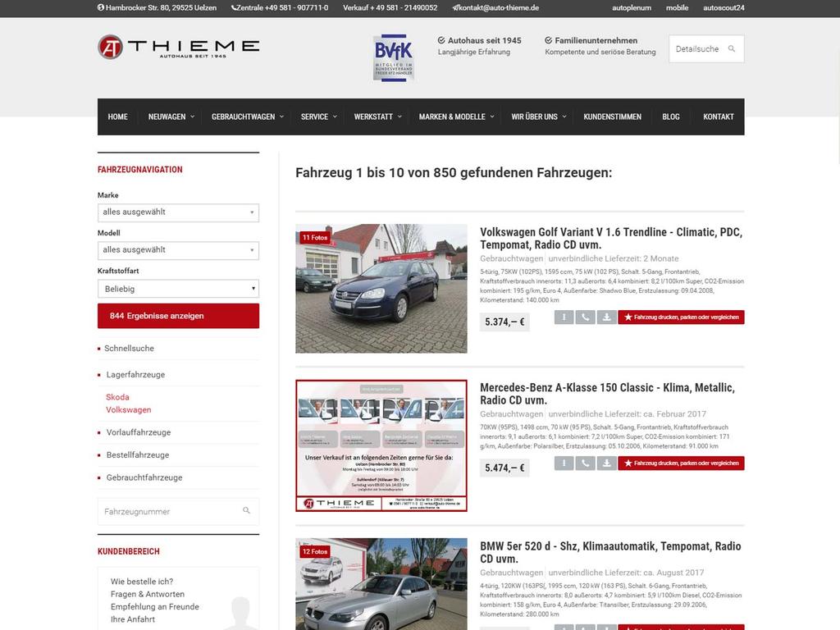Open Mercedes-Benz A-Klasse 150 Classic title
Image resolution: width=840 pixels, height=630 pixels.
click(x=608, y=394)
